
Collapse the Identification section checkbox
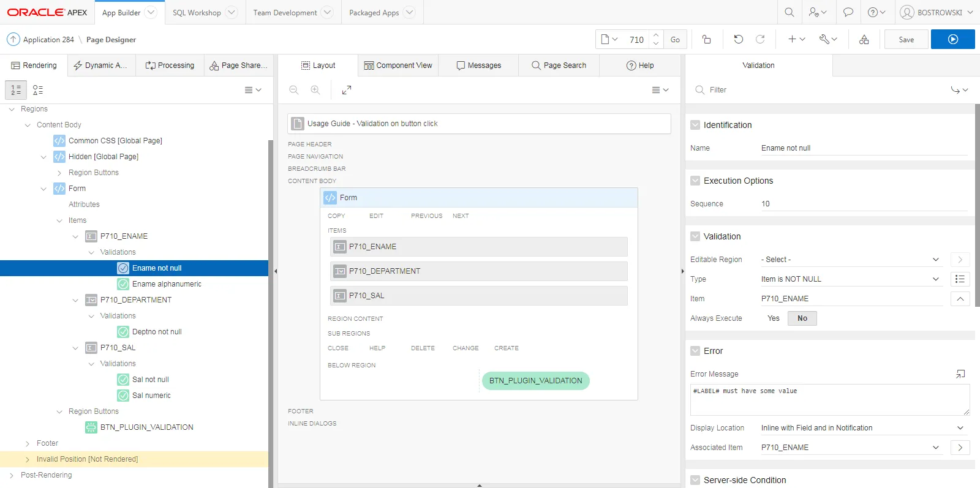[695, 125]
